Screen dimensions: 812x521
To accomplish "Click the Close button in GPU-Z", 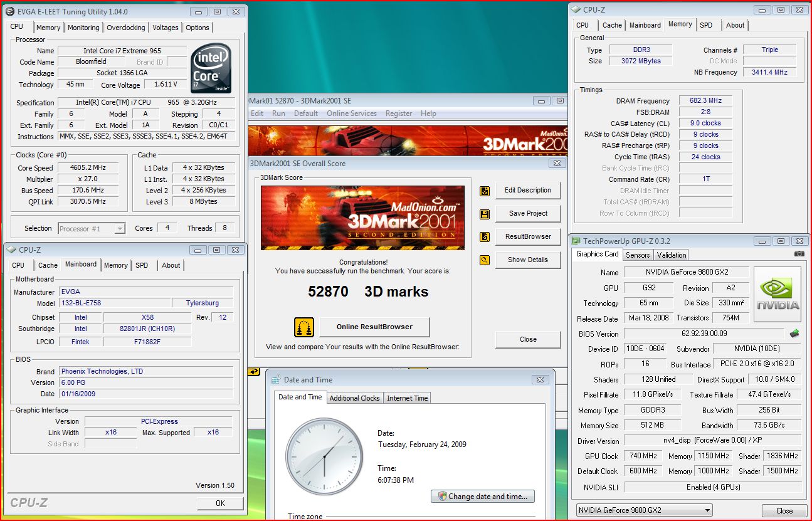I will tap(784, 511).
